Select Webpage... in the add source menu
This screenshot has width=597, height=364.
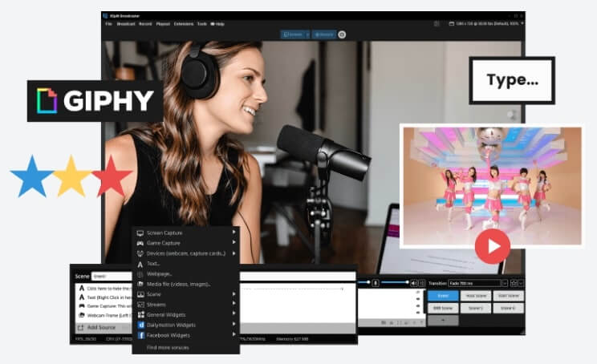(186, 274)
